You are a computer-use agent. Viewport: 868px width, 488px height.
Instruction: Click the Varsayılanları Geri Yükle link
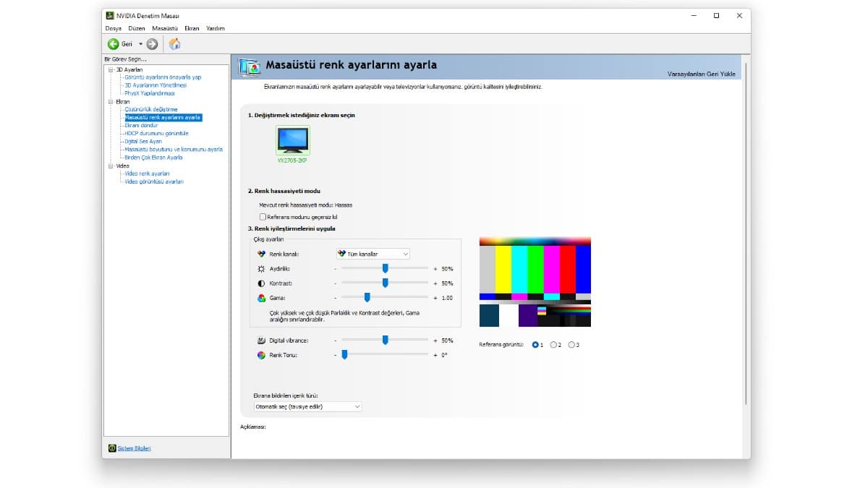pyautogui.click(x=703, y=74)
